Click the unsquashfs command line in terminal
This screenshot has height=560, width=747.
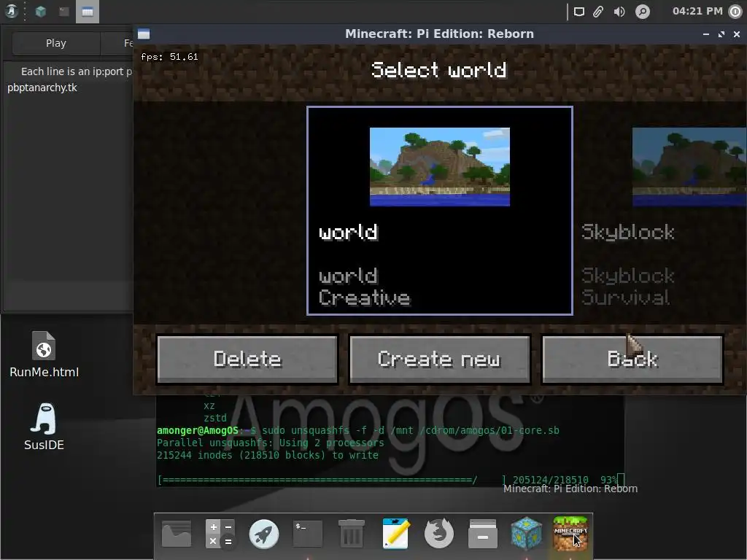[x=358, y=430]
